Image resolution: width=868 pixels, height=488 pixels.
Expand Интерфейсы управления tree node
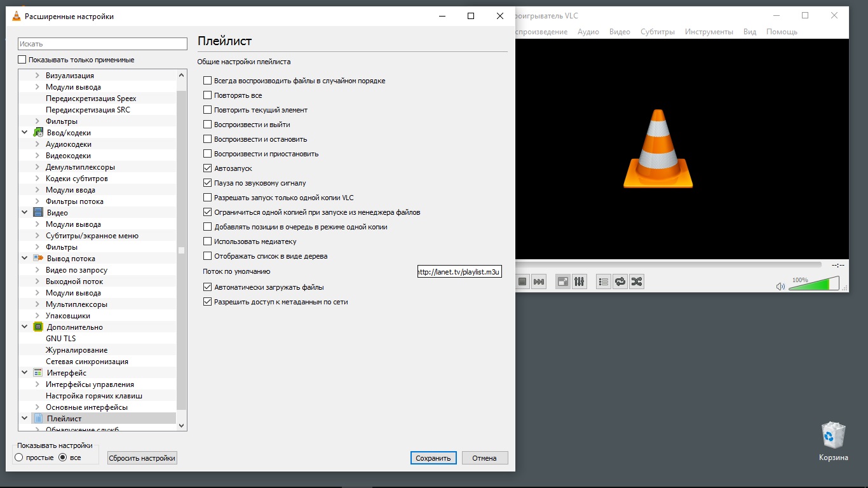coord(37,384)
